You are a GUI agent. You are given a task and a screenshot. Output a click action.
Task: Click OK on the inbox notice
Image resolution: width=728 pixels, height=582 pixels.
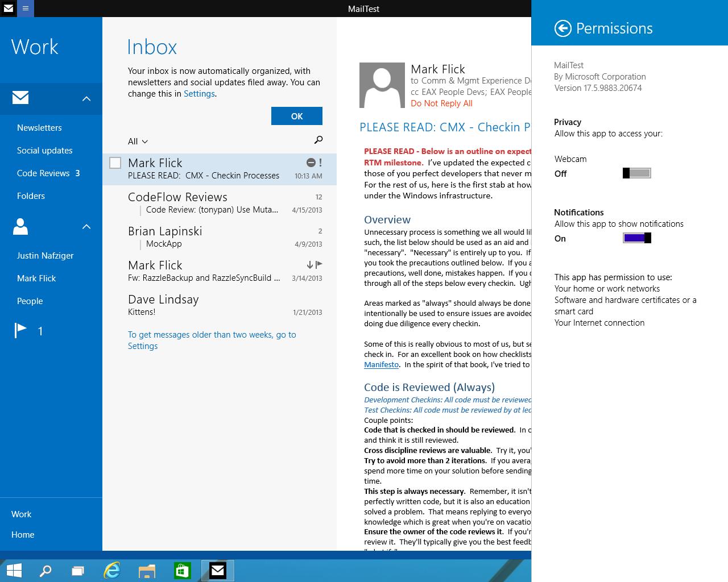[x=297, y=116]
